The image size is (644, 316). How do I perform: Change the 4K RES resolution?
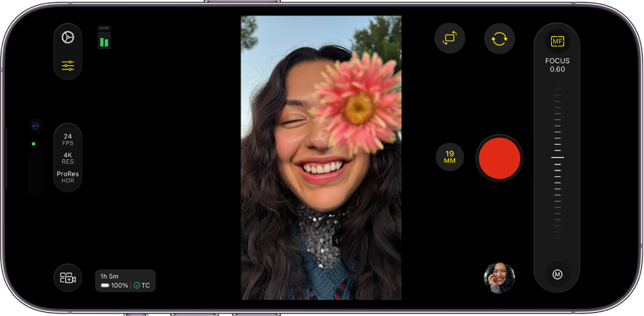pos(68,158)
